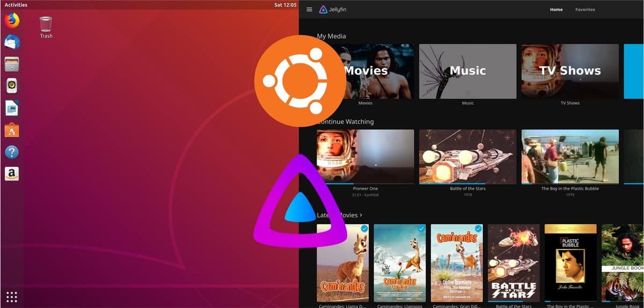Open LibreOffice Writer from the dock
Viewport: 644px width, 308px height.
click(12, 108)
